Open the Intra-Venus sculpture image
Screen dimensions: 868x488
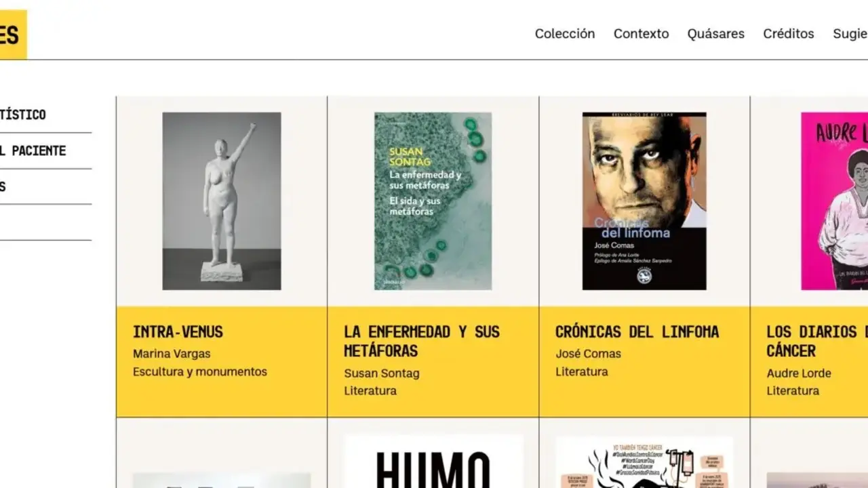[222, 201]
